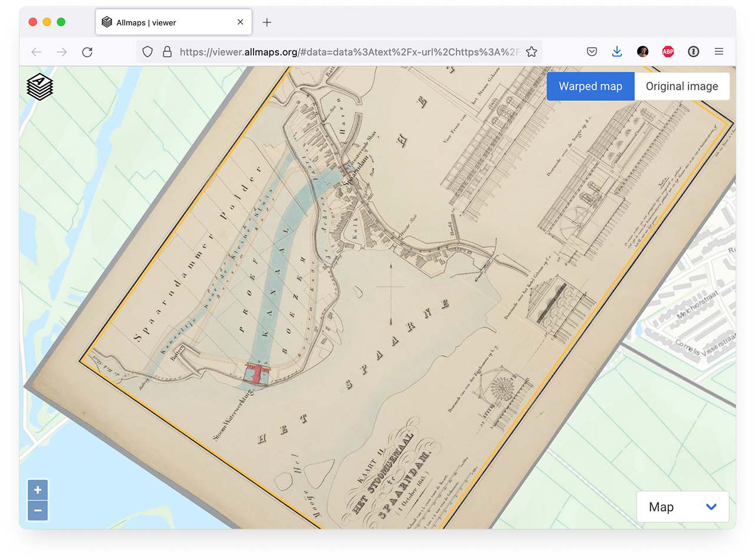Zoom out the map with minus button
The width and height of the screenshot is (755, 560).
coord(38,510)
